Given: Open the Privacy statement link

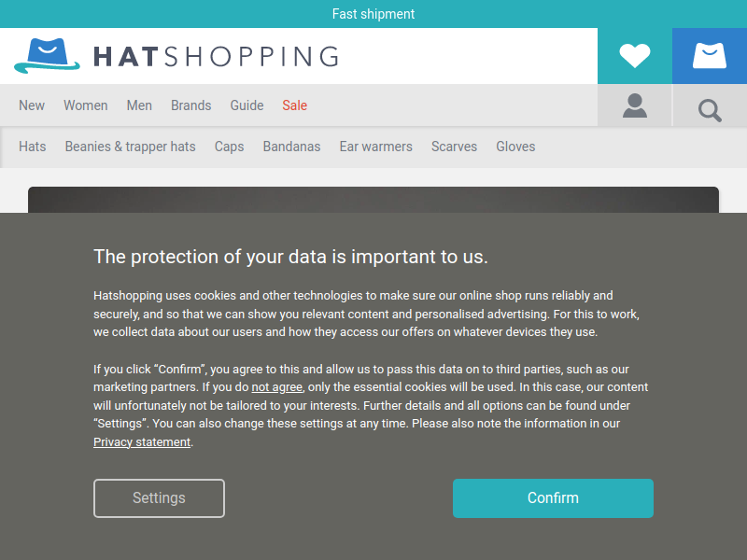Looking at the screenshot, I should tap(142, 441).
